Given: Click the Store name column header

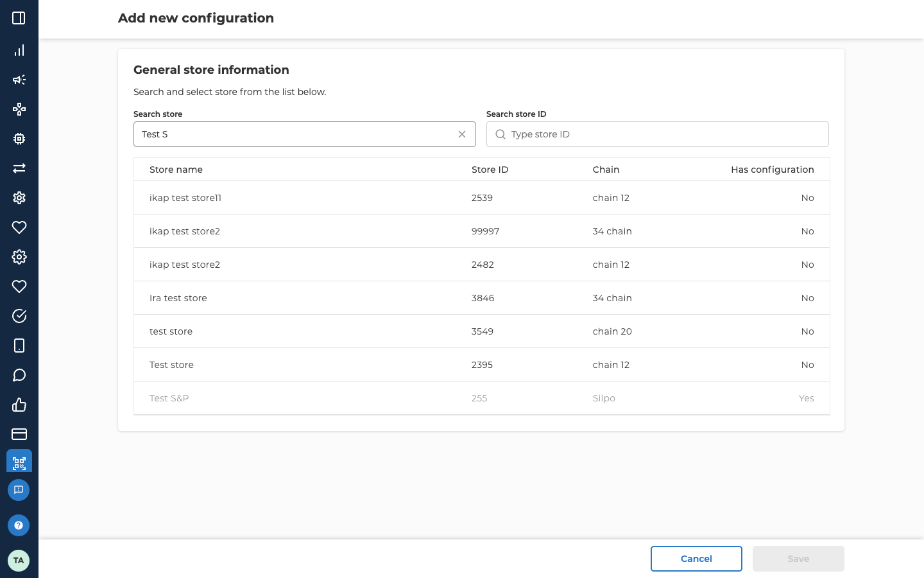Looking at the screenshot, I should coord(176,170).
